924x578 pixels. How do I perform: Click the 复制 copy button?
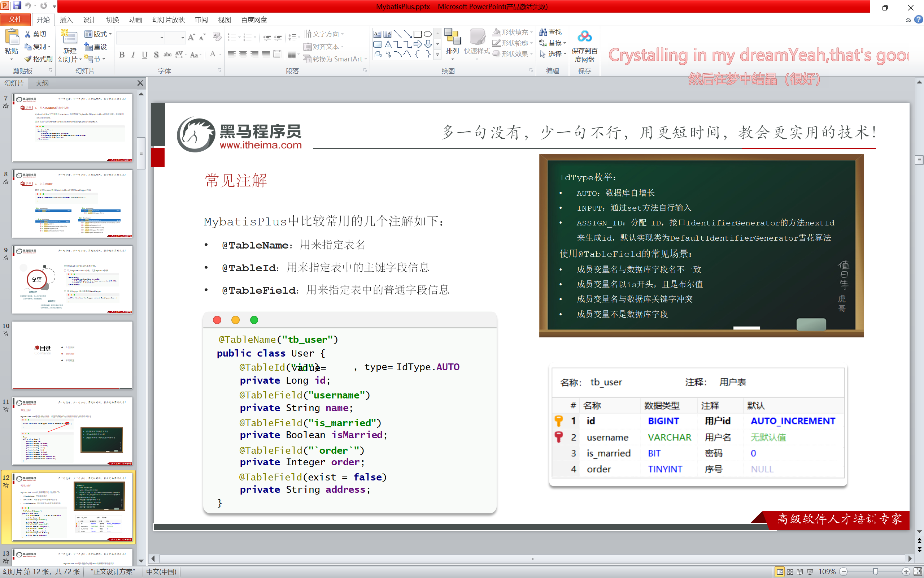38,47
